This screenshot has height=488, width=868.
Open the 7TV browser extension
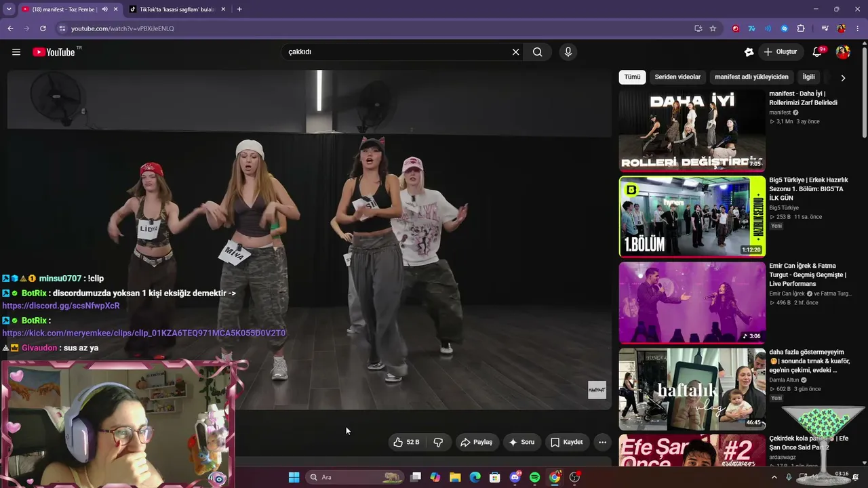(752, 28)
